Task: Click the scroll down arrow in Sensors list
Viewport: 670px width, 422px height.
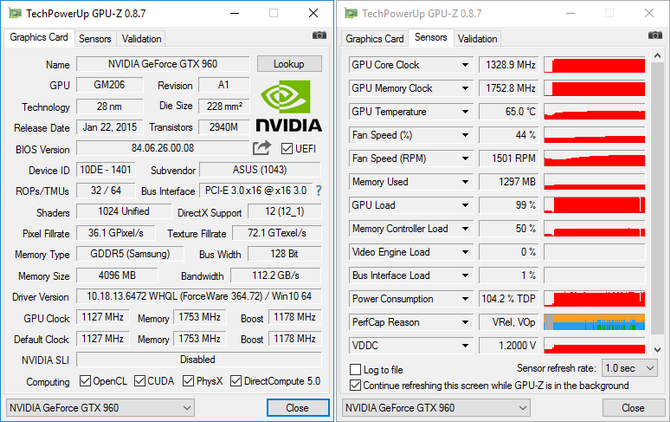Action: [657, 350]
